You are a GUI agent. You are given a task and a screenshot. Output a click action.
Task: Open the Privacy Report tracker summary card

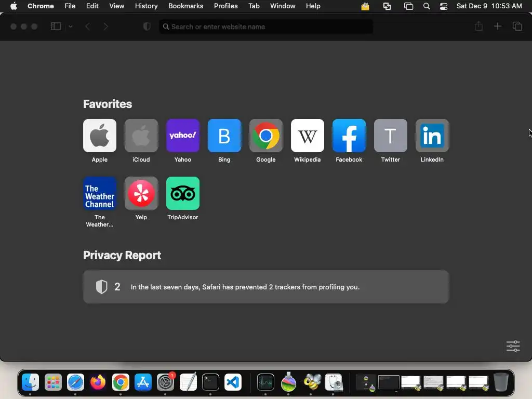266,287
